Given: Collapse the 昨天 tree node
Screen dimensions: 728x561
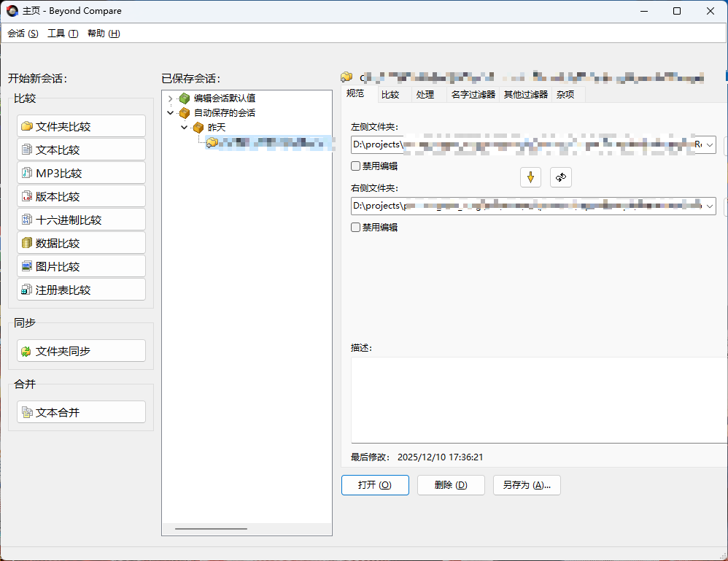Looking at the screenshot, I should tap(185, 127).
